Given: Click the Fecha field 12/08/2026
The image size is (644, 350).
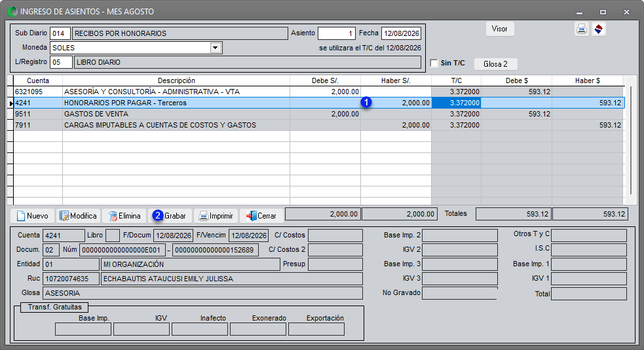Looking at the screenshot, I should tap(401, 33).
